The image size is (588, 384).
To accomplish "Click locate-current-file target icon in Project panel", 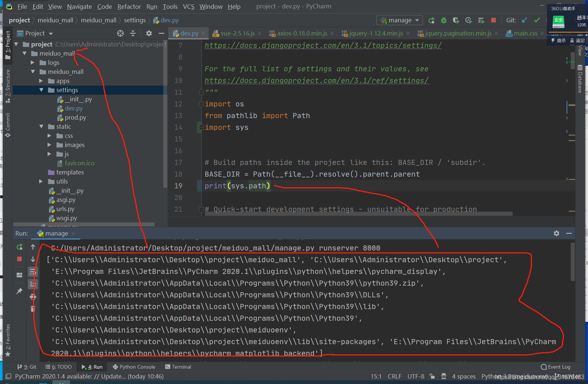I will click(x=120, y=33).
